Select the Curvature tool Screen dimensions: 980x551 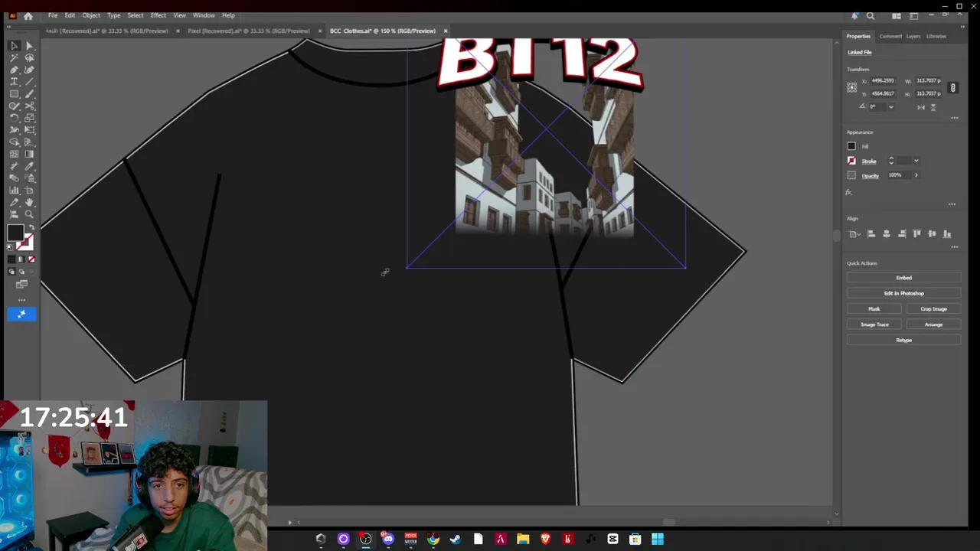pyautogui.click(x=29, y=69)
